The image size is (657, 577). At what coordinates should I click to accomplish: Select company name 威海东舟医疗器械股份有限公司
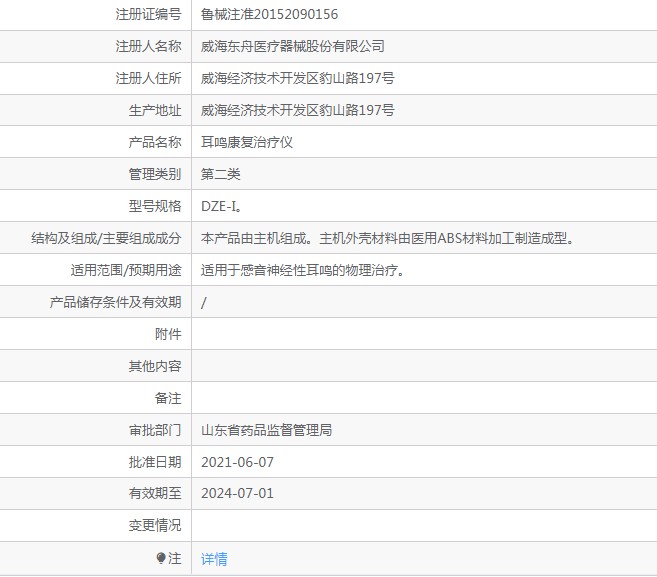pyautogui.click(x=293, y=47)
